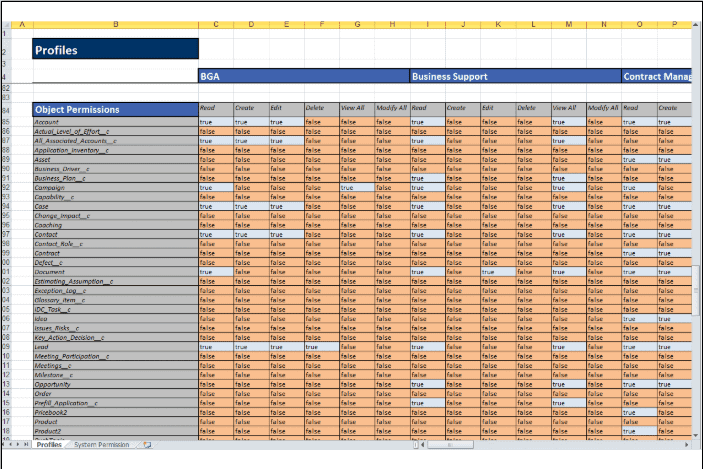703x469 pixels.
Task: Select the Contract Manag header cell
Action: pyautogui.click(x=657, y=76)
